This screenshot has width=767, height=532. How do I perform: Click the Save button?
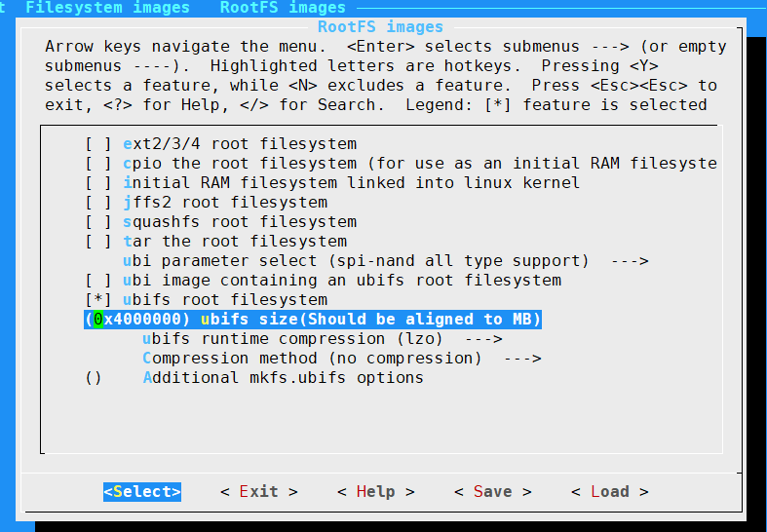pyautogui.click(x=492, y=492)
